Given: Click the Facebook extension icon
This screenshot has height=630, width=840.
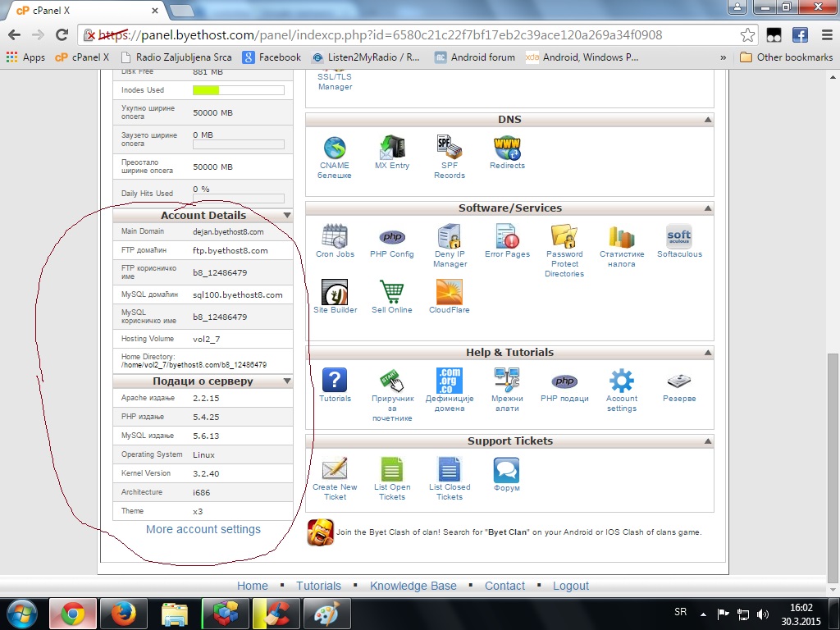Looking at the screenshot, I should pyautogui.click(x=800, y=35).
